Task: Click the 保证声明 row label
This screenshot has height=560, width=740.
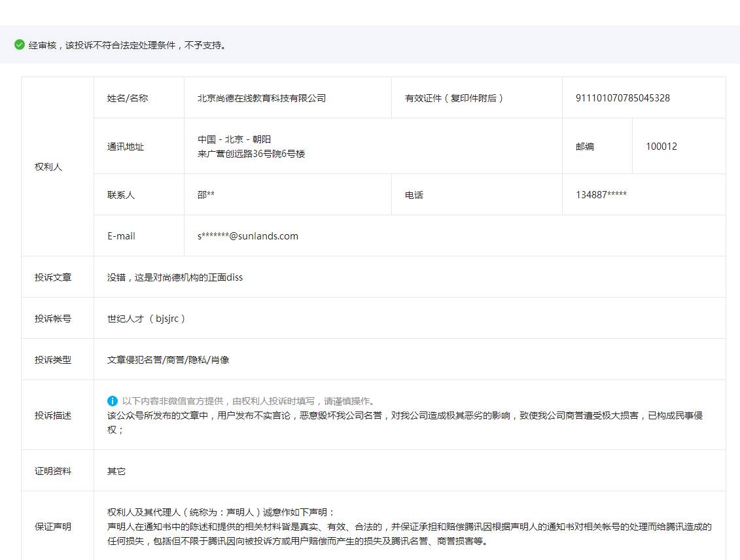Action: 53,527
